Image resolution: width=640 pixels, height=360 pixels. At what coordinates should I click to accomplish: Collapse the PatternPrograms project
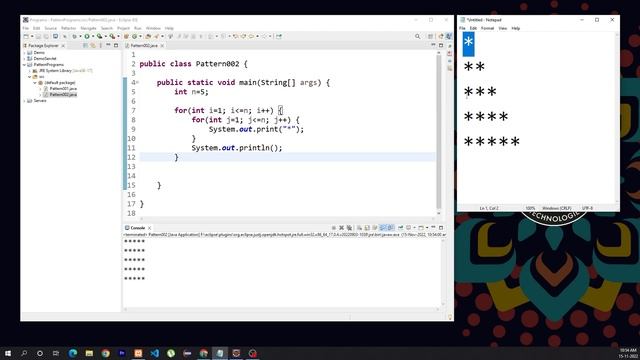point(24,65)
